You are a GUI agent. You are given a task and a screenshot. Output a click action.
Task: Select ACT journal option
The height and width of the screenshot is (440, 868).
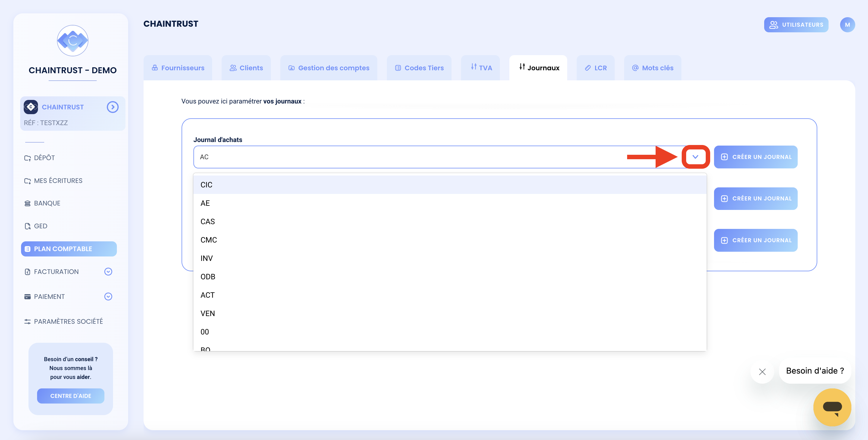(450, 295)
